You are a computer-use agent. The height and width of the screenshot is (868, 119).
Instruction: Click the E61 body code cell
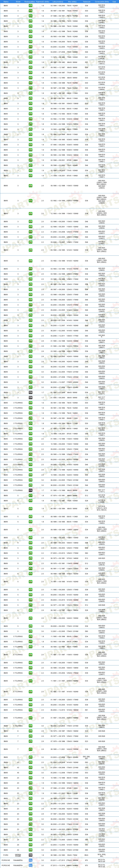point(87,710)
